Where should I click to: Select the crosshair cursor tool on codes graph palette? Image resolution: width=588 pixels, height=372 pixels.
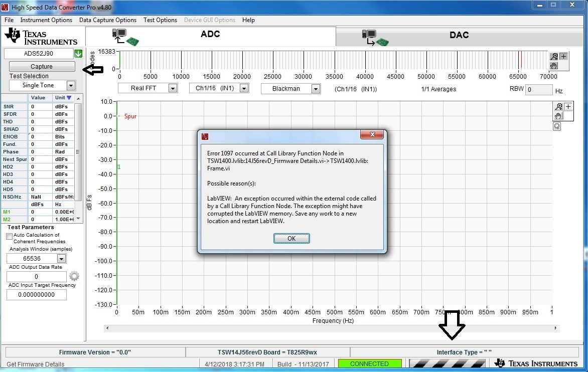(x=563, y=56)
